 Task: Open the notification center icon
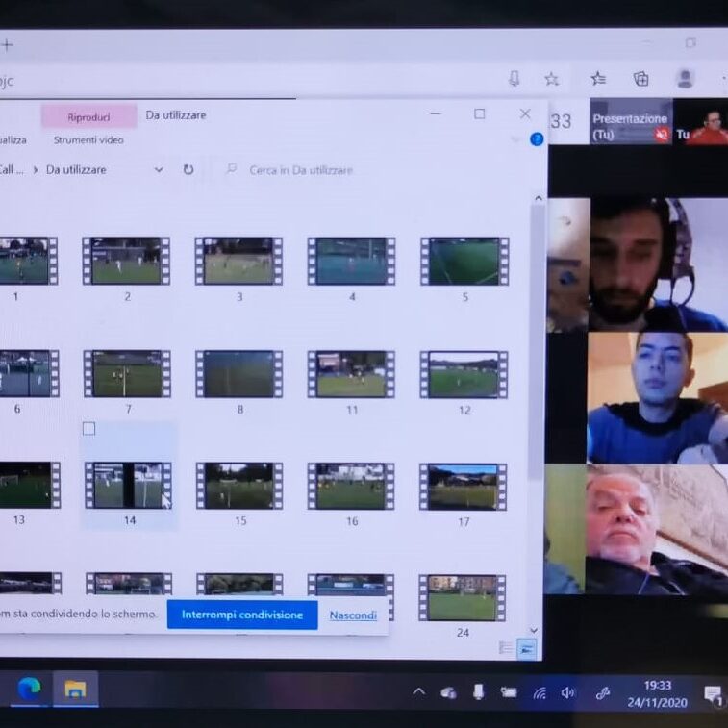coord(713,693)
